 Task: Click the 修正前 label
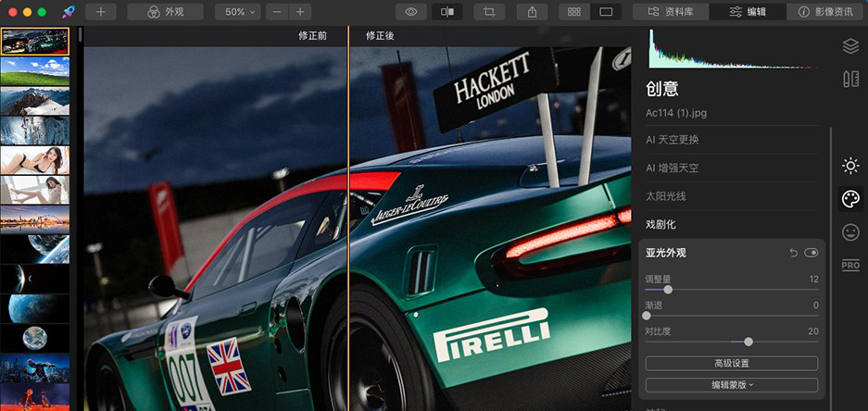(x=313, y=36)
